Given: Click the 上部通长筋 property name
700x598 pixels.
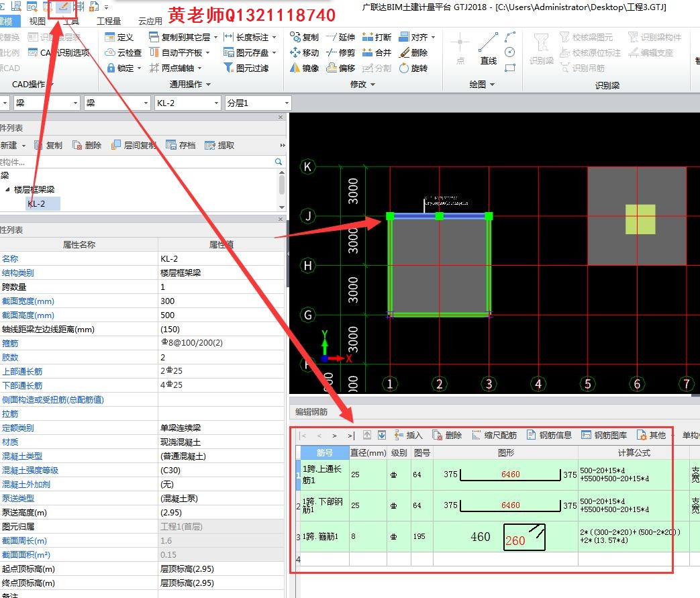Looking at the screenshot, I should coord(22,371).
